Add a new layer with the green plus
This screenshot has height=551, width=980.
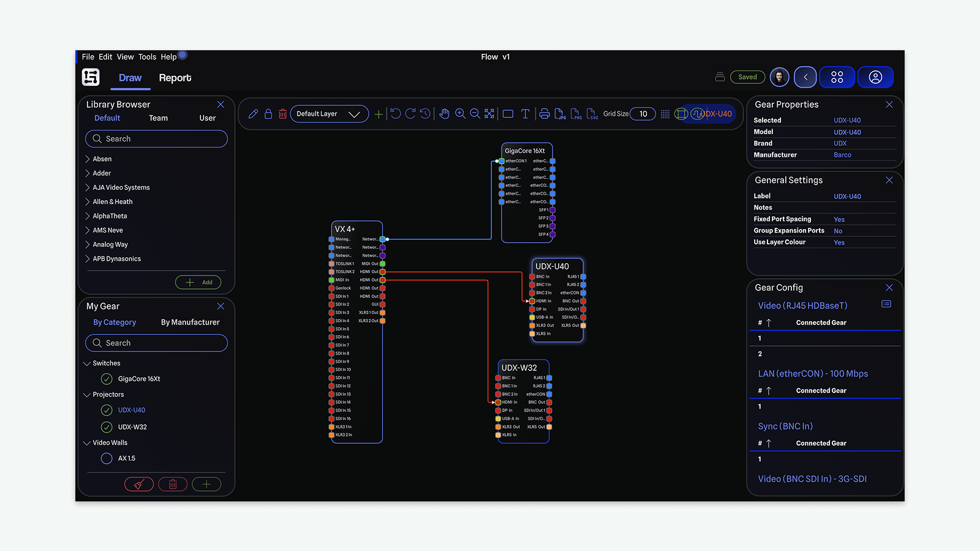[379, 114]
